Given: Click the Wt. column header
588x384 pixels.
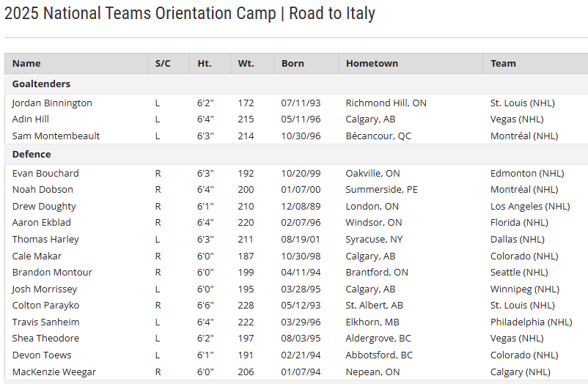Looking at the screenshot, I should (246, 64).
